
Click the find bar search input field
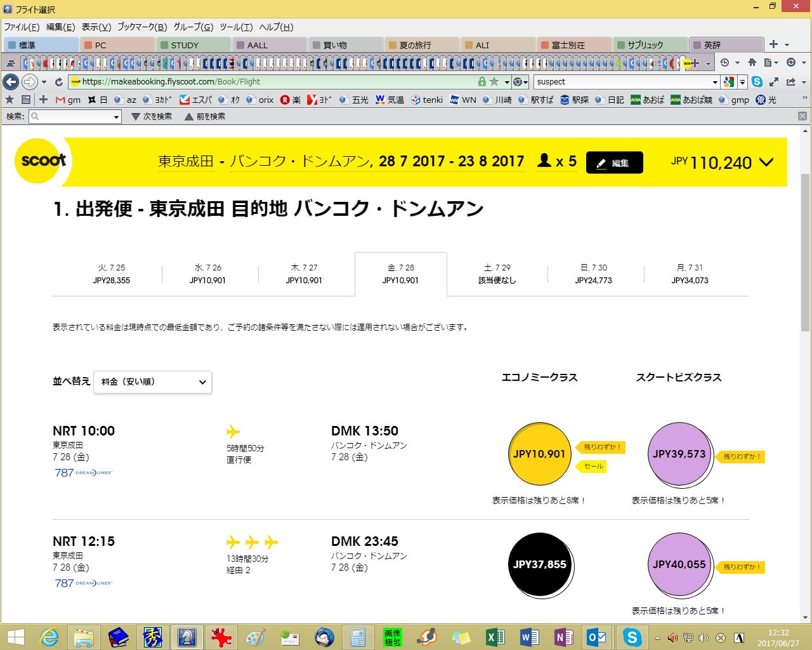tap(75, 117)
